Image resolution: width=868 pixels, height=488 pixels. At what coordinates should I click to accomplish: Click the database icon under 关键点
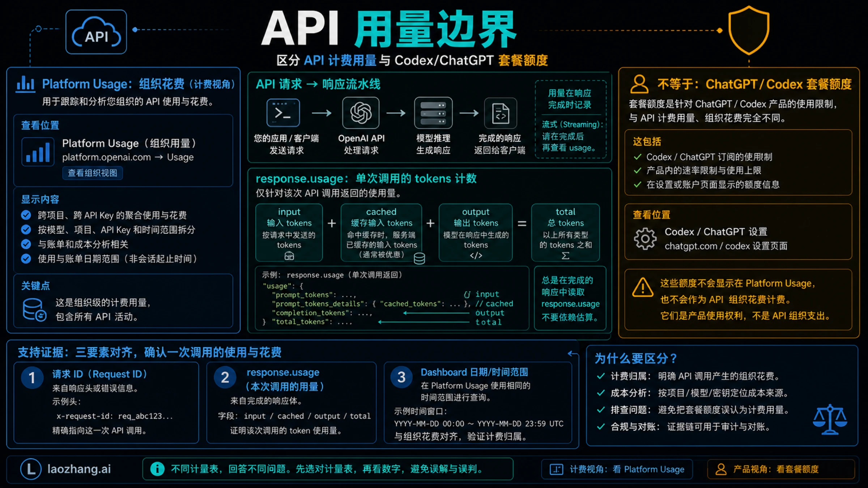tap(34, 310)
